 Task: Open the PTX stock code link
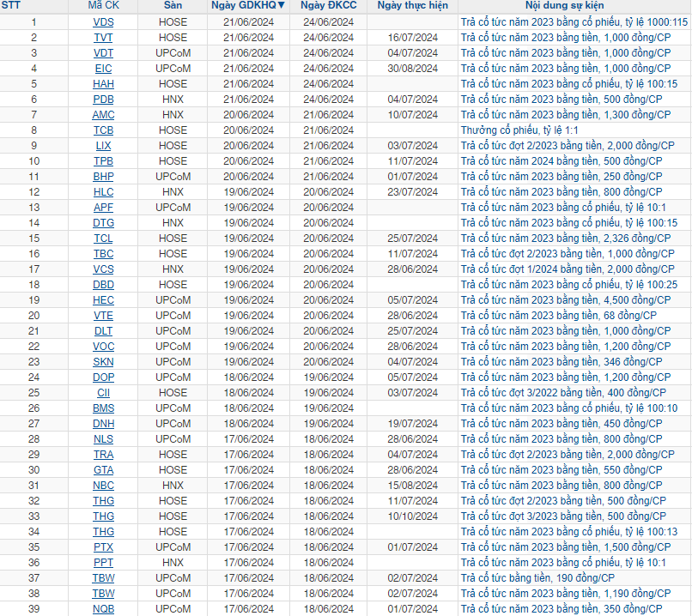[103, 547]
